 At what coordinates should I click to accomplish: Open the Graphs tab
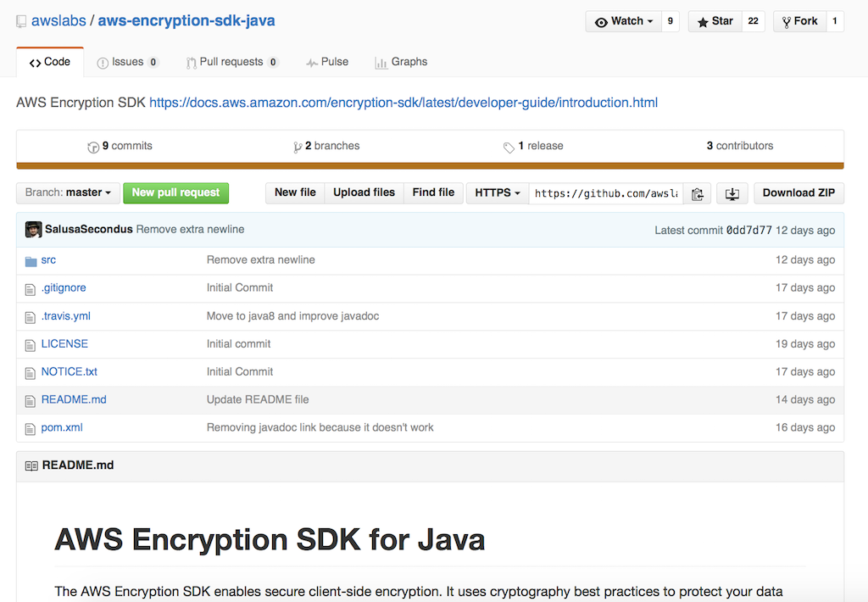(401, 62)
